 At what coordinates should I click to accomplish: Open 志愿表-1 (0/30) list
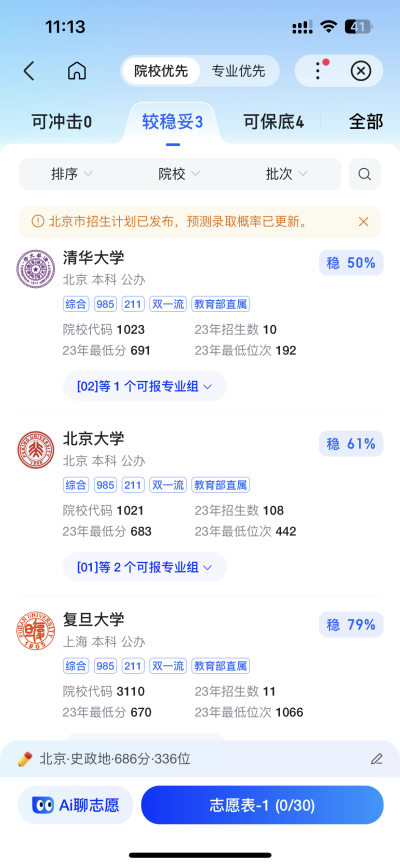coord(262,805)
